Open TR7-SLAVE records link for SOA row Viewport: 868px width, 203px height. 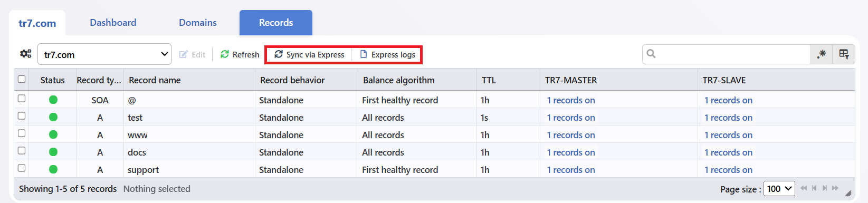(729, 100)
